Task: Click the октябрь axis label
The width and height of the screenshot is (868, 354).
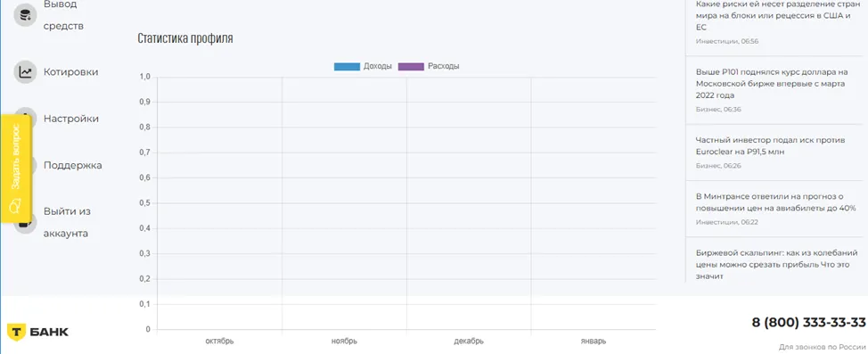Action: coord(219,342)
